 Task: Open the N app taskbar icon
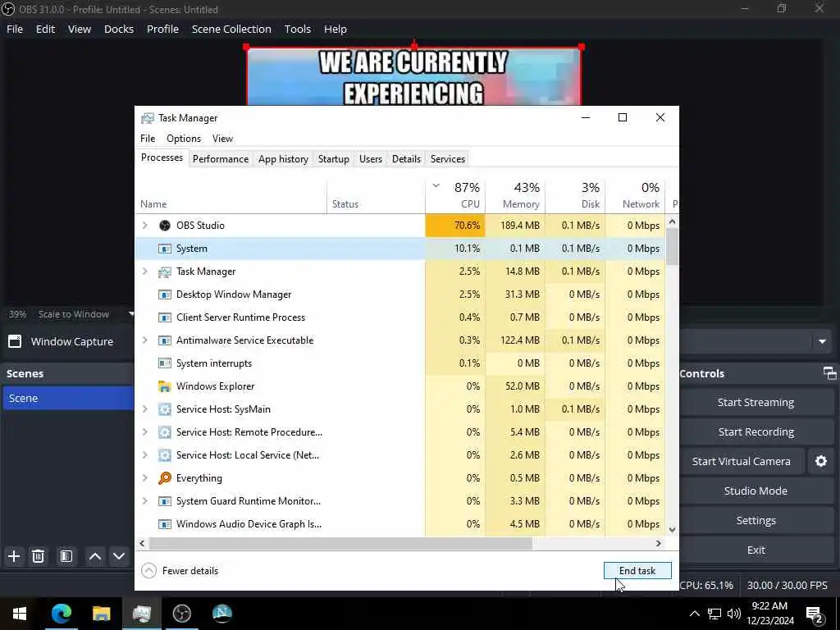coord(221,614)
